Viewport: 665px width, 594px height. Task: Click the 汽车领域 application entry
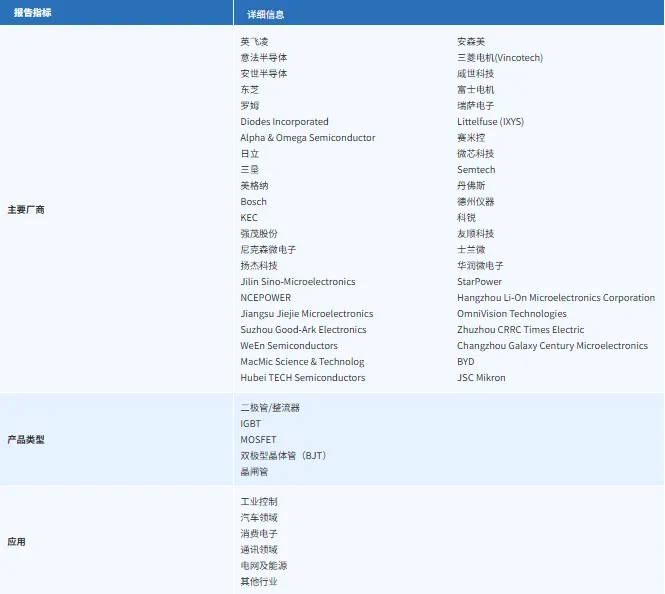pyautogui.click(x=259, y=518)
